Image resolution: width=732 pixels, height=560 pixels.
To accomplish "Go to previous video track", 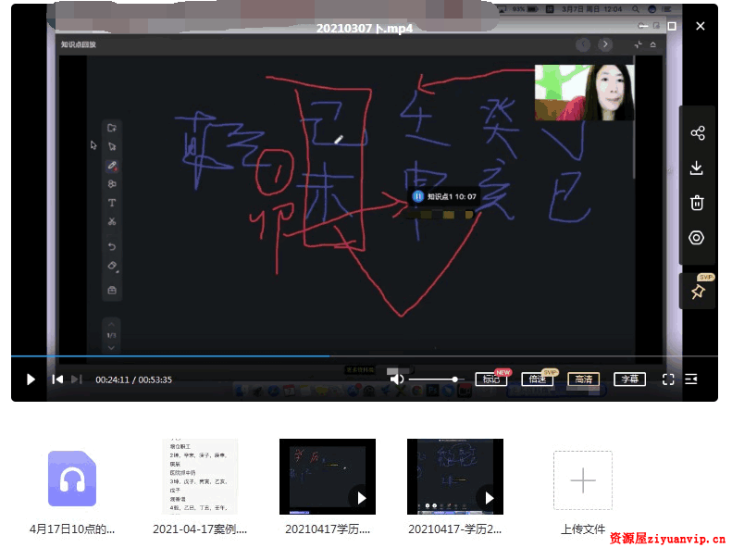I will coord(57,380).
